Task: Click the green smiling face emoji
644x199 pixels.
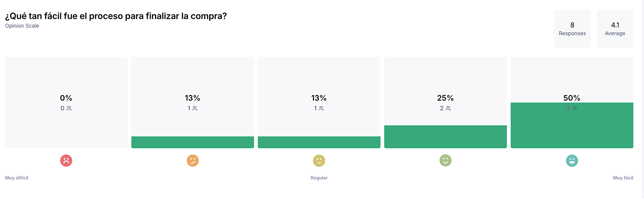Action: click(x=445, y=160)
